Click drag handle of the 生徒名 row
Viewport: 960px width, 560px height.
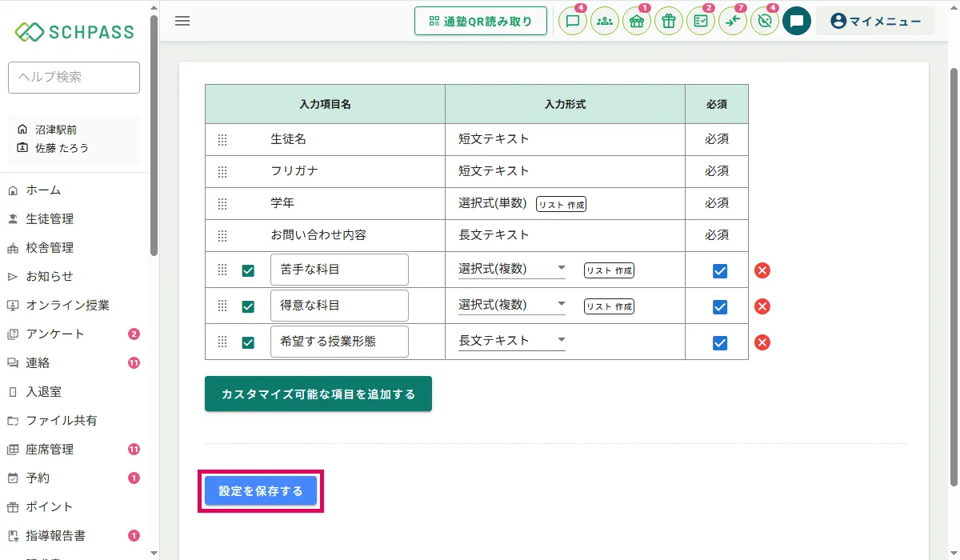point(222,140)
